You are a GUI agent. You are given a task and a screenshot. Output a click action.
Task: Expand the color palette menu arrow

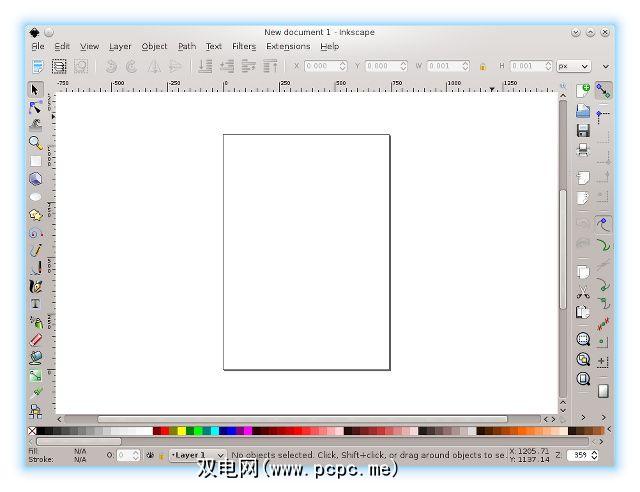[609, 429]
